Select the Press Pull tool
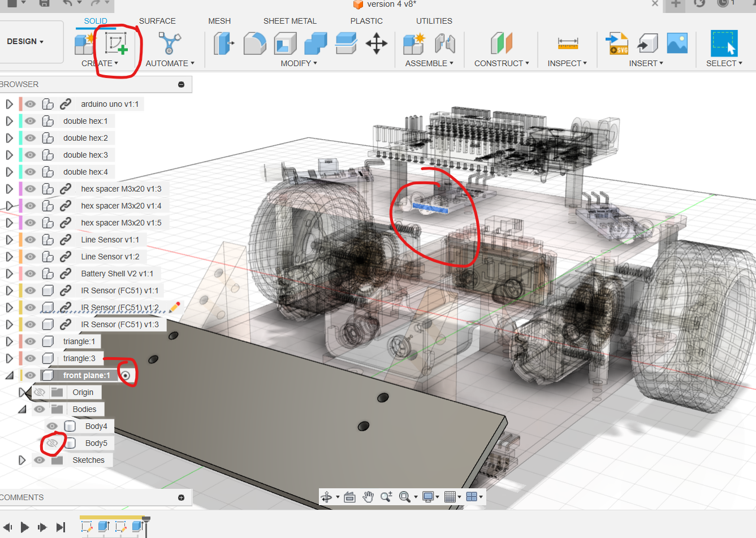This screenshot has width=756, height=538. [224, 44]
